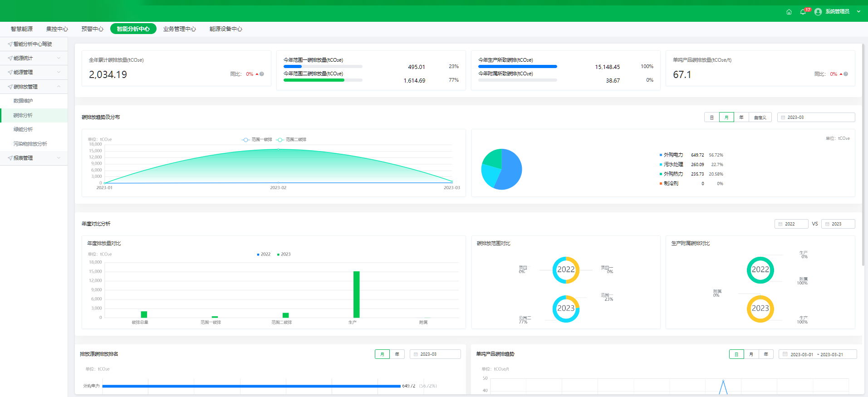Click help icon in 单吨产品碳排放量 card

click(846, 74)
